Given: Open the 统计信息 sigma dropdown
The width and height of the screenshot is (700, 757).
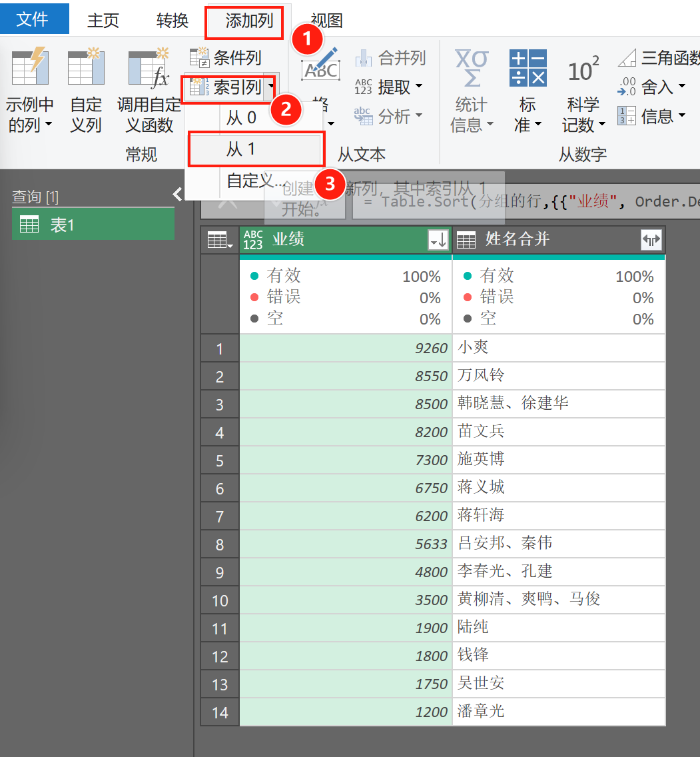Looking at the screenshot, I should coord(472,91).
